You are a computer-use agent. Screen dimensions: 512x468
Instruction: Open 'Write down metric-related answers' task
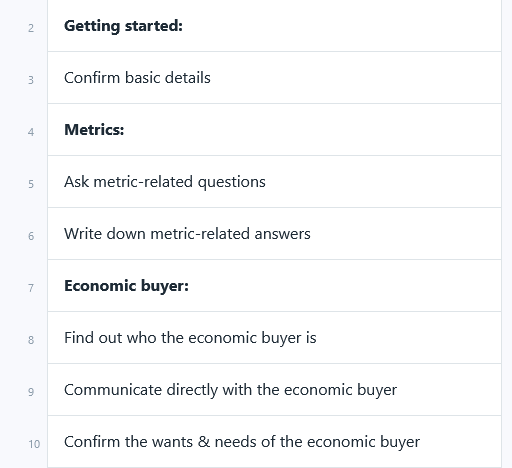[x=274, y=234]
